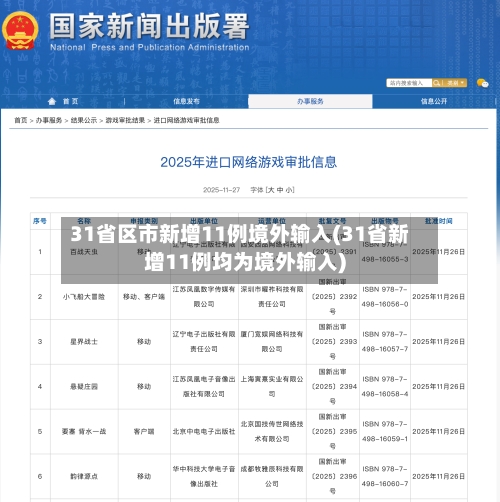This screenshot has width=500, height=502.
Task: Click sequence number 3 cell
Action: [40, 342]
